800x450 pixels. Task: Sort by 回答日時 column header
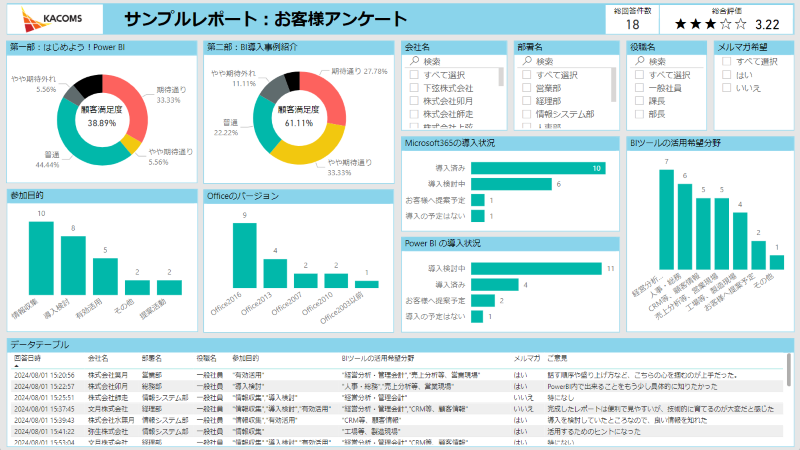(27, 359)
